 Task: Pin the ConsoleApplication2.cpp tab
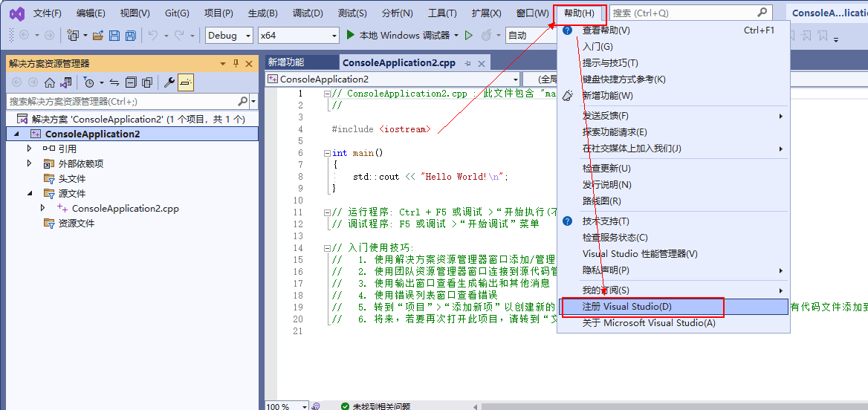467,64
